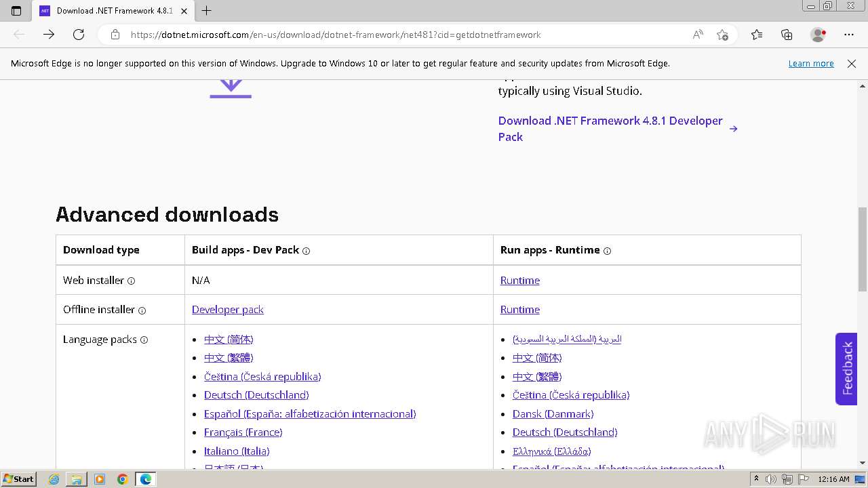The width and height of the screenshot is (868, 488).
Task: Click the scrollbar down arrow
Action: coord(863,463)
